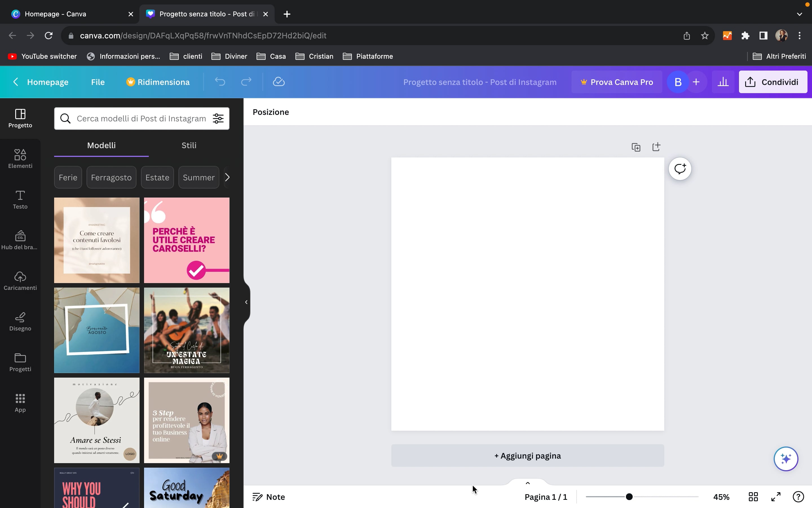Enter fullscreen presentation mode icon
The width and height of the screenshot is (812, 508).
[776, 497]
